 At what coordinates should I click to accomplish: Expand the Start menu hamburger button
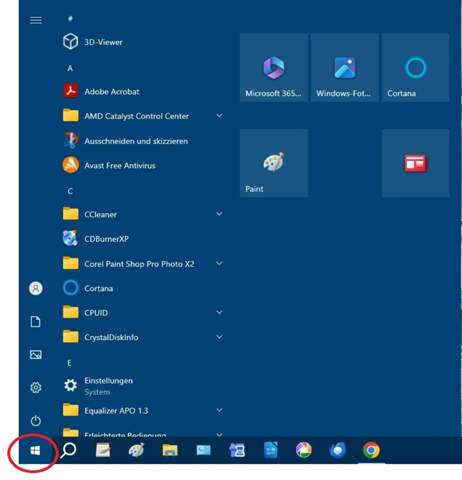point(36,20)
